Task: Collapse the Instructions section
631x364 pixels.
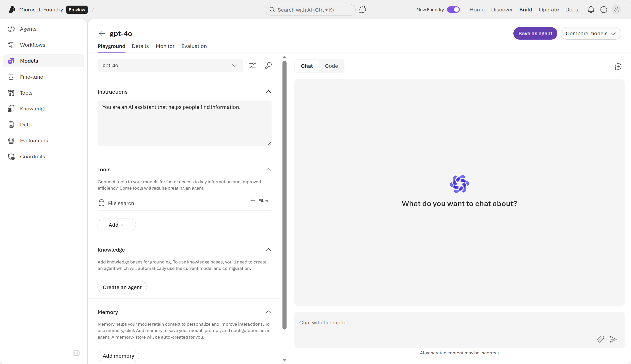Action: tap(268, 92)
